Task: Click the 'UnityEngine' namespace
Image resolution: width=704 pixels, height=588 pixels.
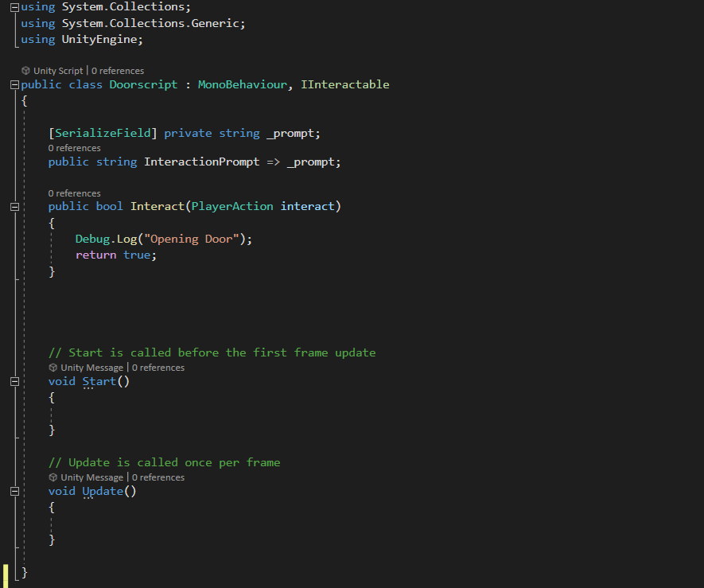Action: click(x=99, y=40)
